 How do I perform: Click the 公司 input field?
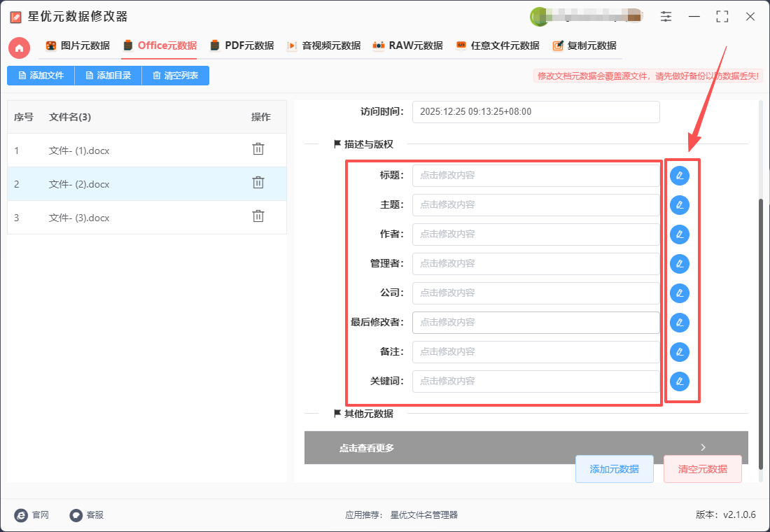535,293
